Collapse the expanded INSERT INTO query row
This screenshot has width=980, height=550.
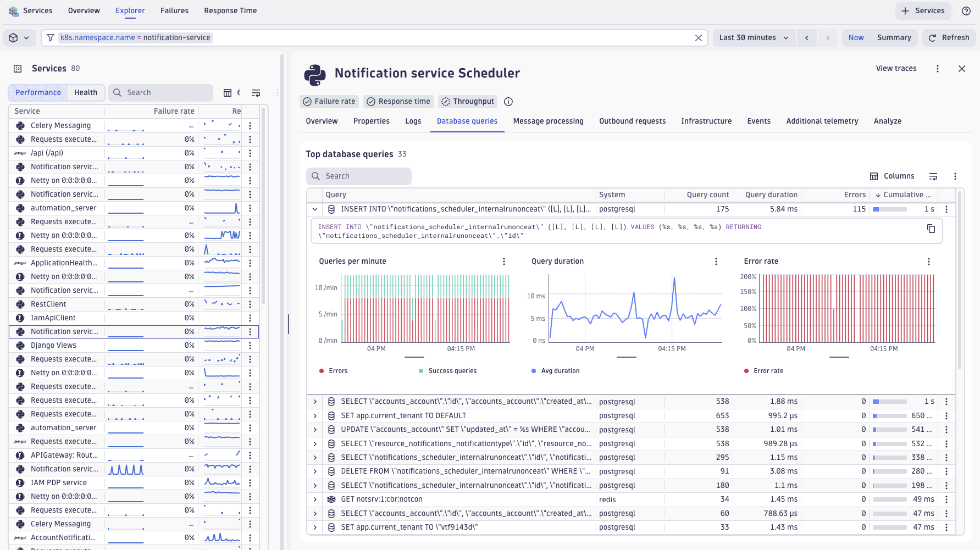pos(315,209)
